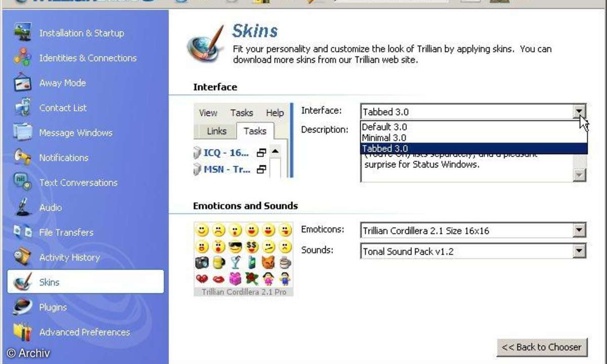Choose Tabbed 3.0 in the open list
Image resolution: width=607 pixels, height=364 pixels.
pos(474,149)
